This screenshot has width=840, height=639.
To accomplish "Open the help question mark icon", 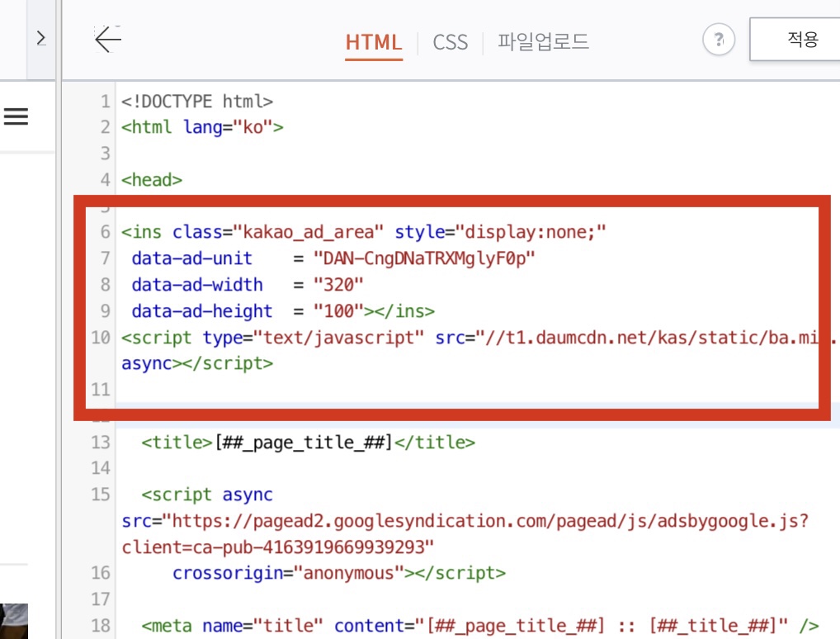I will click(x=718, y=39).
